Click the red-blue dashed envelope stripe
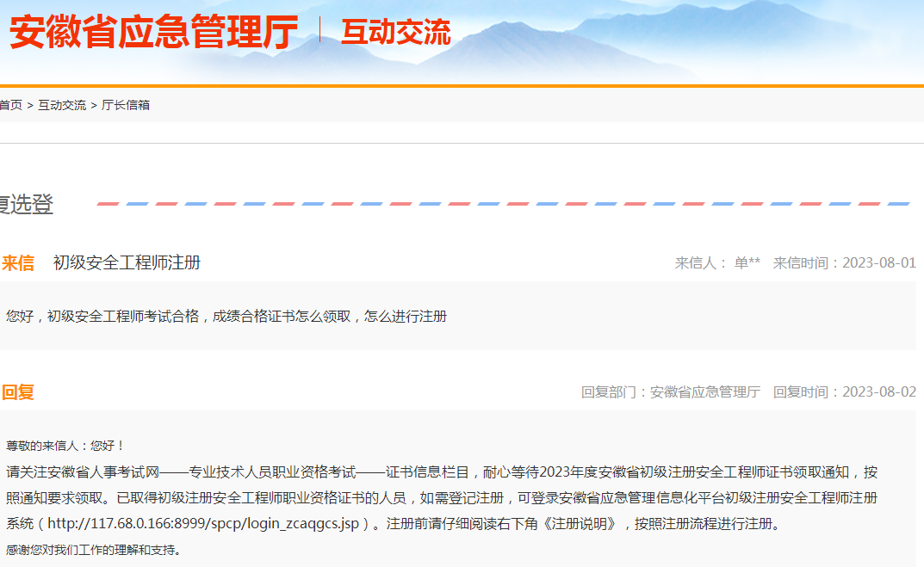The width and height of the screenshot is (924, 567). coord(503,205)
